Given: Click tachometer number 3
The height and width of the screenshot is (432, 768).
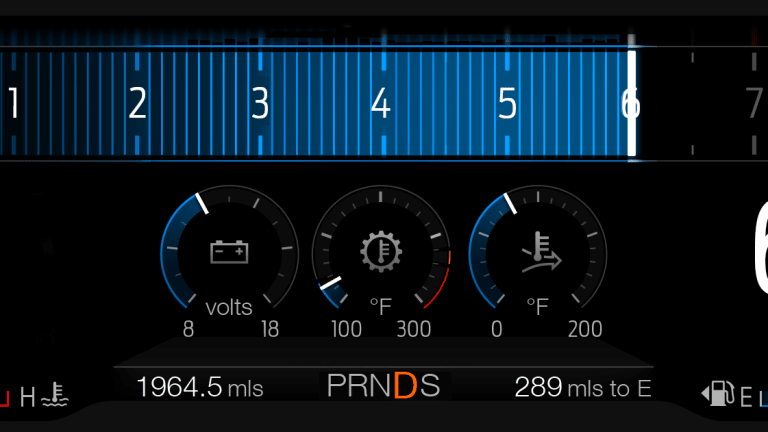Looking at the screenshot, I should (x=260, y=103).
